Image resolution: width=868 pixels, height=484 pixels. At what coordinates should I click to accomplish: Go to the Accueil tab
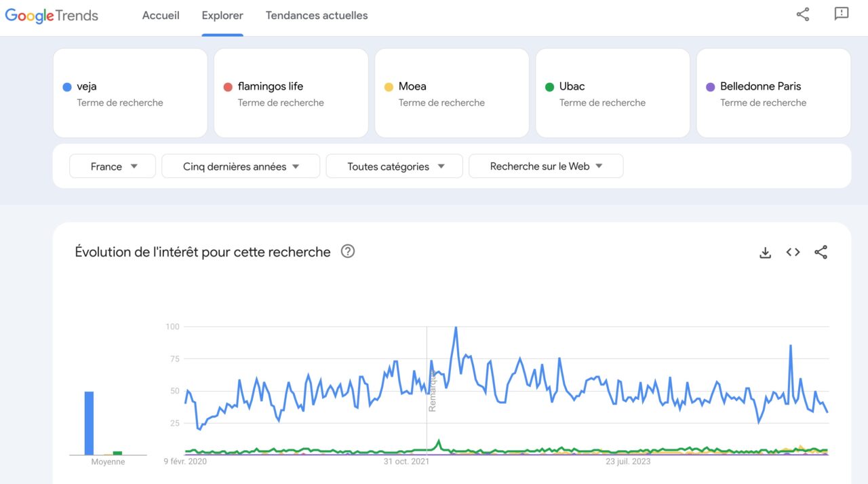click(x=161, y=16)
